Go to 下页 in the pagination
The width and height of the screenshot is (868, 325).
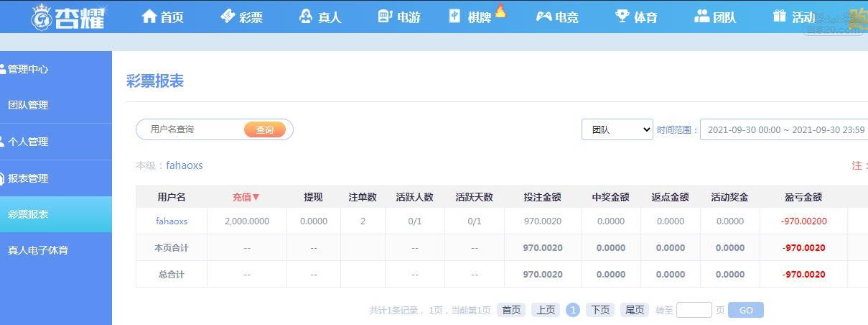point(600,310)
